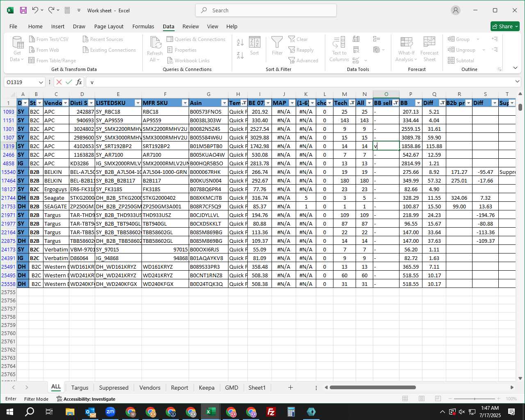Undo the last action in the title bar
Viewport: 525px width, 420px height.
coord(35,10)
